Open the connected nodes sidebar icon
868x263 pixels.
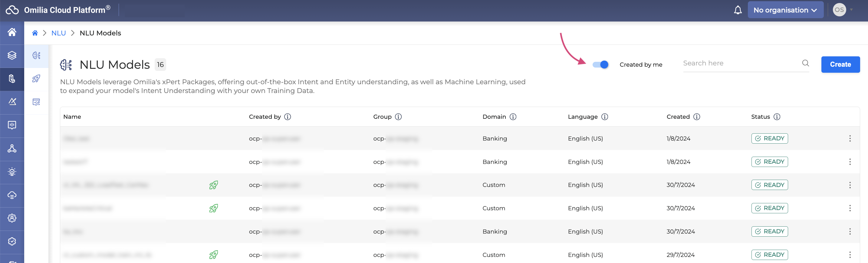[x=12, y=148]
